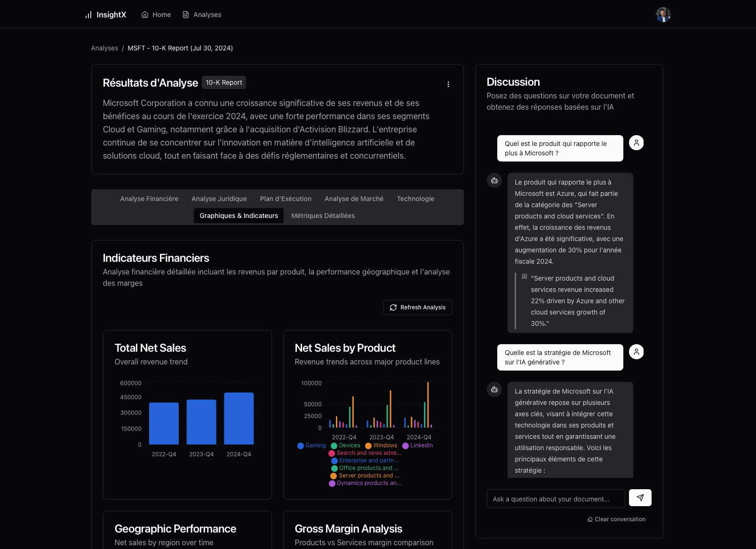Click user icon next to 'Quel est le produit' message
Screen dimensions: 756x549
coord(637,143)
